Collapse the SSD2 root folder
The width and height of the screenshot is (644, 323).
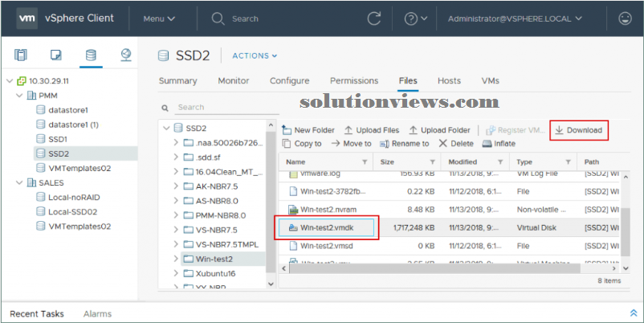pos(166,129)
